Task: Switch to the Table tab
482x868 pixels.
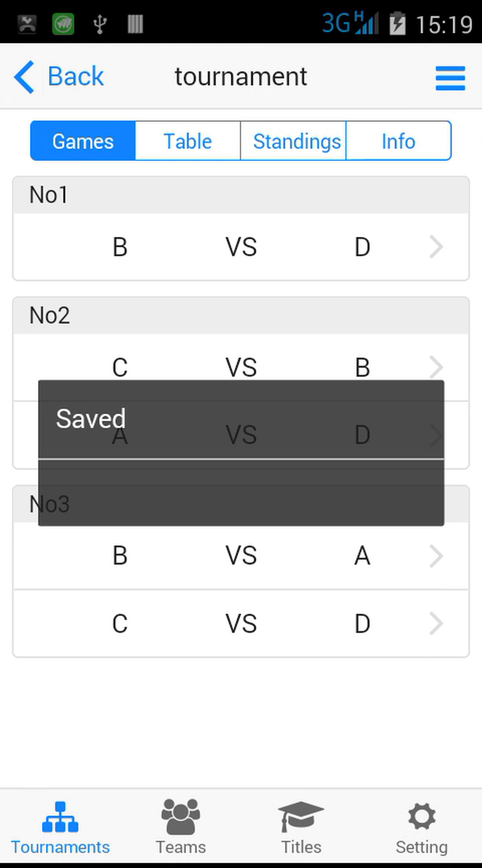Action: coord(188,141)
